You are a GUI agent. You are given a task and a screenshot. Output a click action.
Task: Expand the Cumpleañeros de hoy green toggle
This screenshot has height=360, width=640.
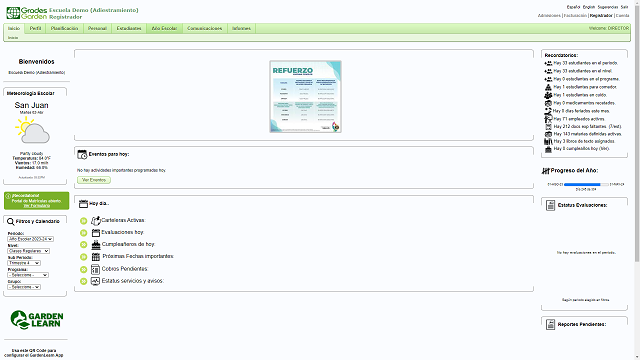(x=84, y=244)
